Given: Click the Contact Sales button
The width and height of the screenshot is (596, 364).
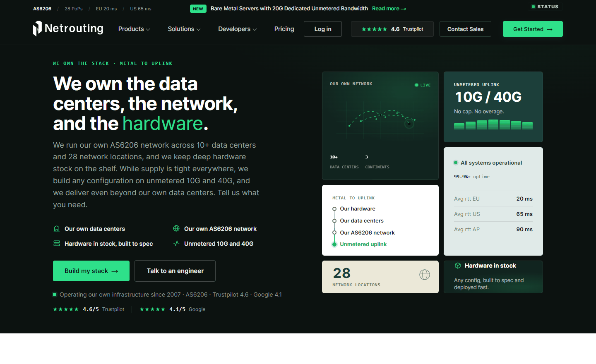Looking at the screenshot, I should [465, 29].
